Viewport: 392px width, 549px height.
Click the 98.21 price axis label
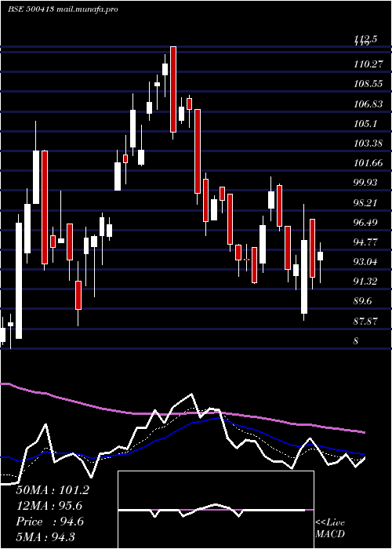(365, 202)
